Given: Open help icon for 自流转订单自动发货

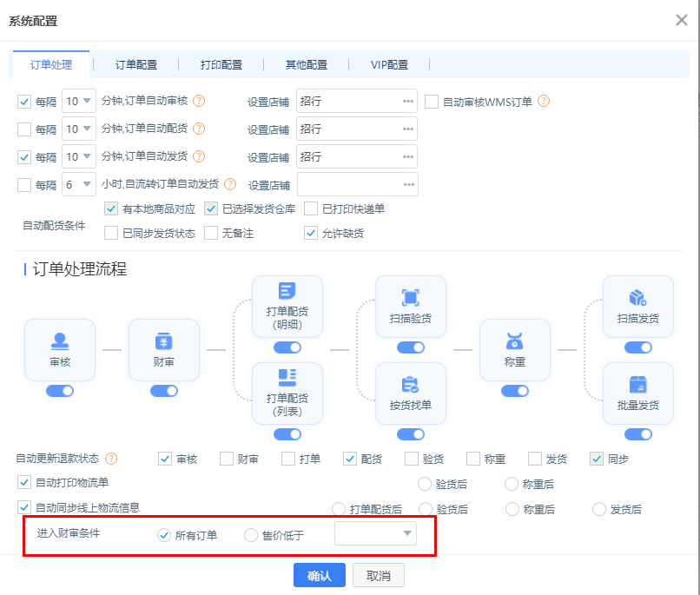Looking at the screenshot, I should click(230, 184).
